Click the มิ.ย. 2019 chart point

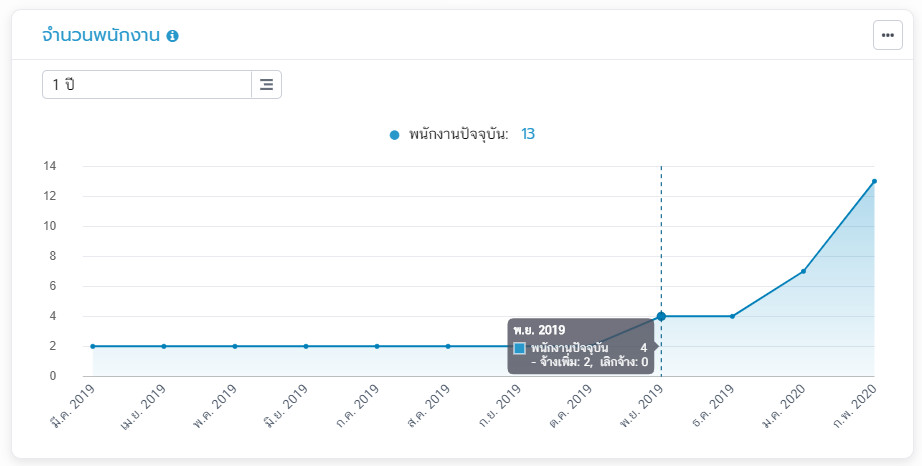coord(306,346)
